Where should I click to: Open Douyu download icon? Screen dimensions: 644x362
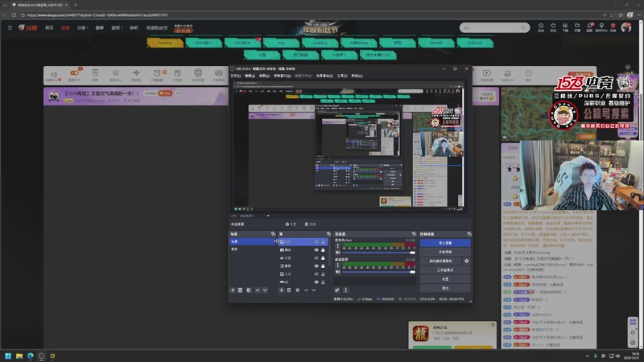coord(565,27)
